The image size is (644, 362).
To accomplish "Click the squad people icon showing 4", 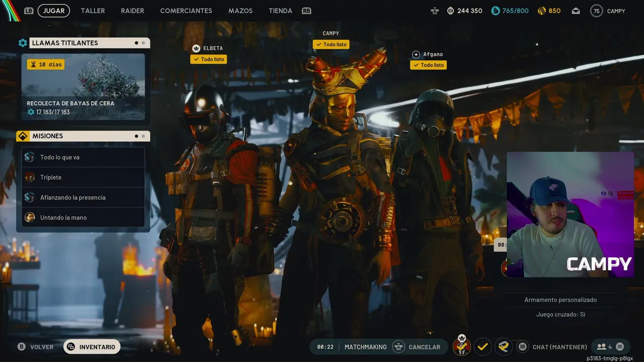I will 601,347.
